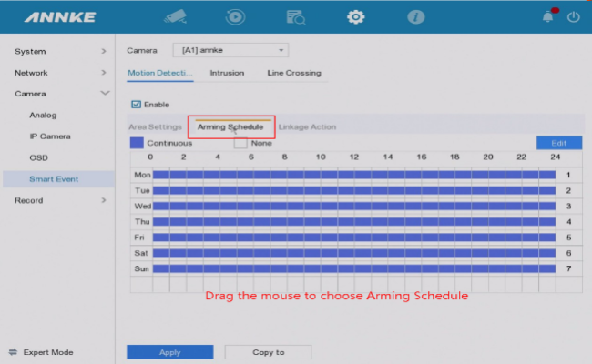Open the information icon in top bar
The image size is (592, 364).
pyautogui.click(x=415, y=16)
